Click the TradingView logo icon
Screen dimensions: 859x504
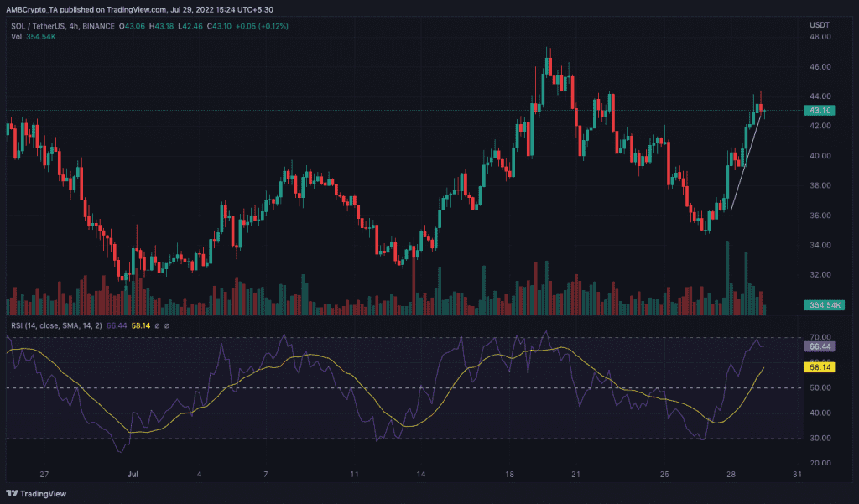coord(12,494)
